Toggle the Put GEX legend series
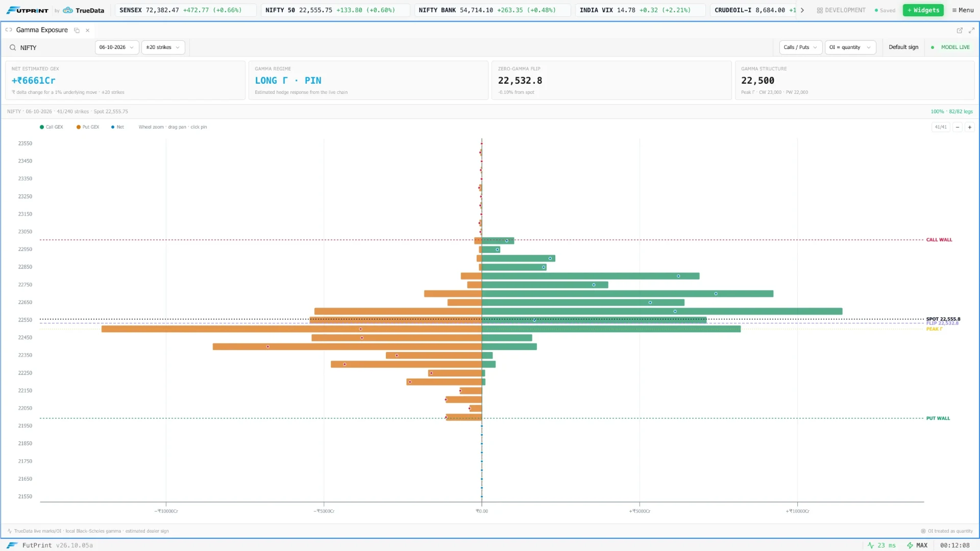The width and height of the screenshot is (980, 551). [88, 127]
